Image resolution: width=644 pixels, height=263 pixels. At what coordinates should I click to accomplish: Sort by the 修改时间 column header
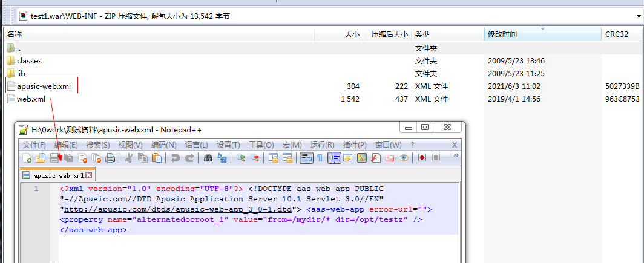[502, 34]
